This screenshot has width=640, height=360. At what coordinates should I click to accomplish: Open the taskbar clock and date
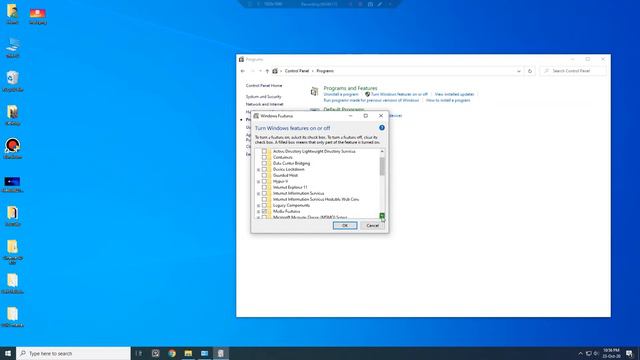[611, 353]
